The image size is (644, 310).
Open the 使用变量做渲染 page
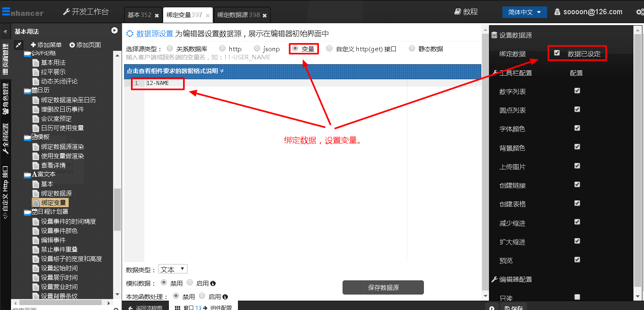point(62,156)
